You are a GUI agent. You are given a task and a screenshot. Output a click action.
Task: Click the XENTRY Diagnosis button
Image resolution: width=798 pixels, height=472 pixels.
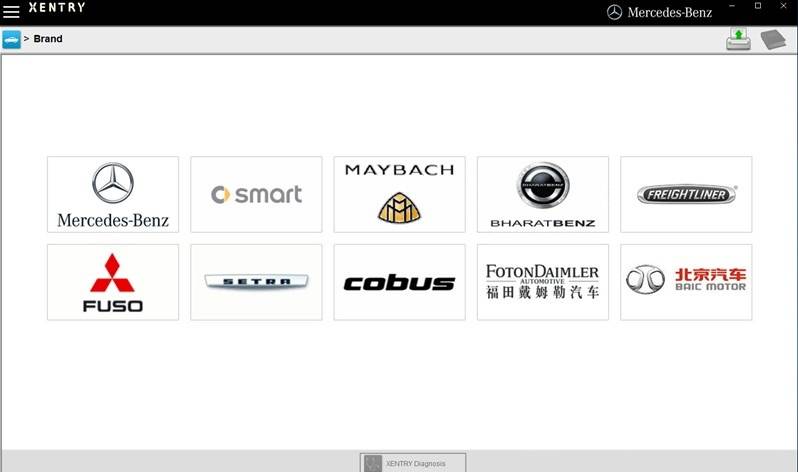pyautogui.click(x=413, y=463)
